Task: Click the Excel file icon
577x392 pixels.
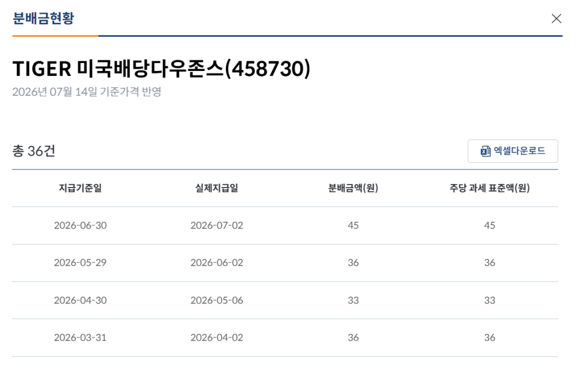Action: point(485,151)
